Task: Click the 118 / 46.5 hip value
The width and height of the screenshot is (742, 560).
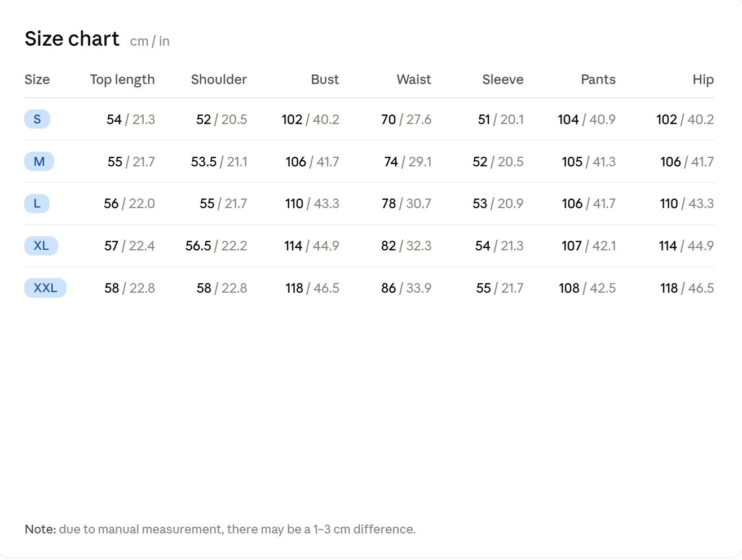Action: point(687,288)
